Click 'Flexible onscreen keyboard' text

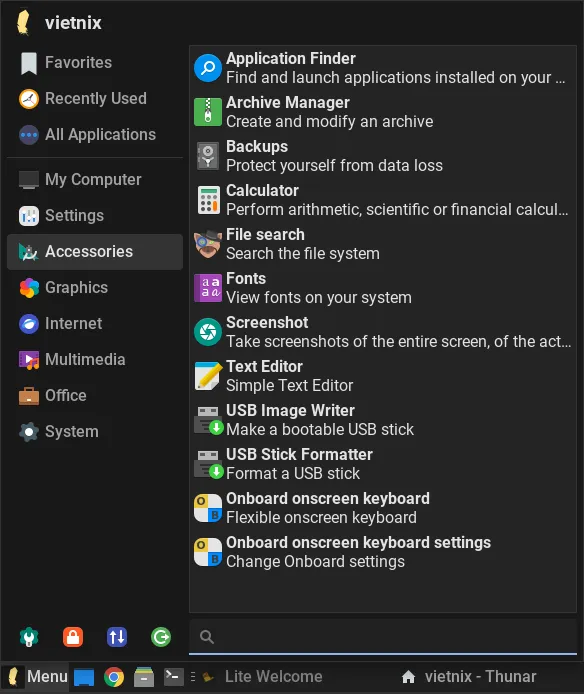pos(321,517)
